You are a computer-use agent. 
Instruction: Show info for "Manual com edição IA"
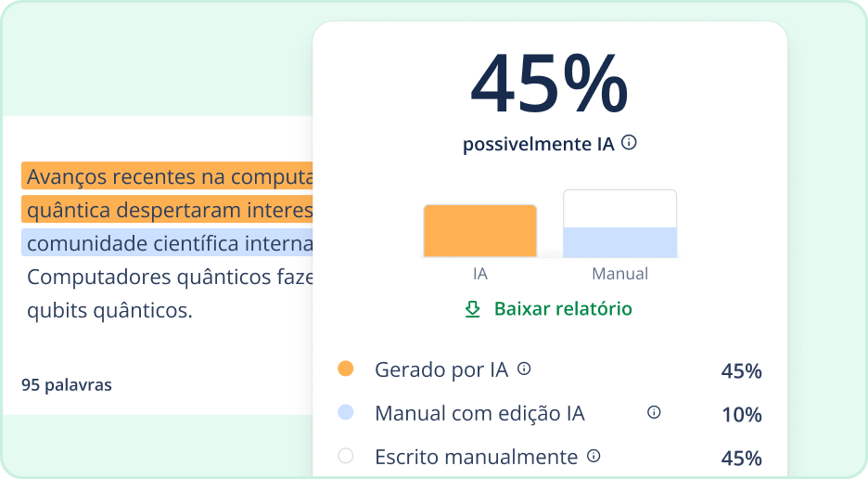(x=654, y=412)
